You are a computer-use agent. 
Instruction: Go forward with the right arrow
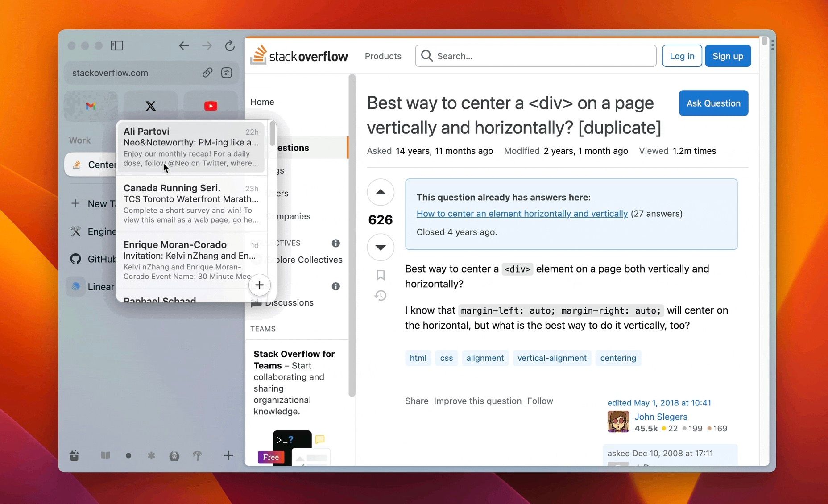click(207, 45)
